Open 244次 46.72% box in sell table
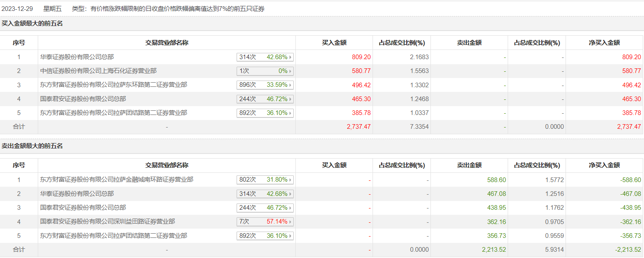Image resolution: width=644 pixels, height=258 pixels. point(265,208)
